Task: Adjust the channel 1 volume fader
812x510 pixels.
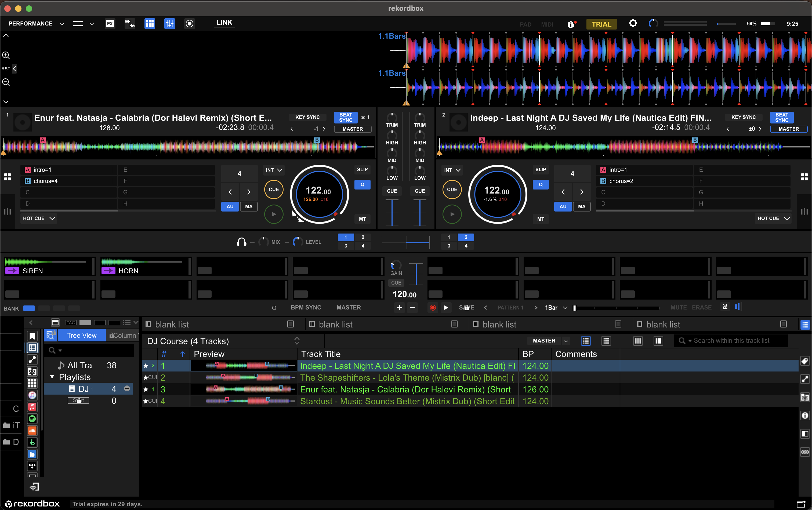Action: [392, 212]
